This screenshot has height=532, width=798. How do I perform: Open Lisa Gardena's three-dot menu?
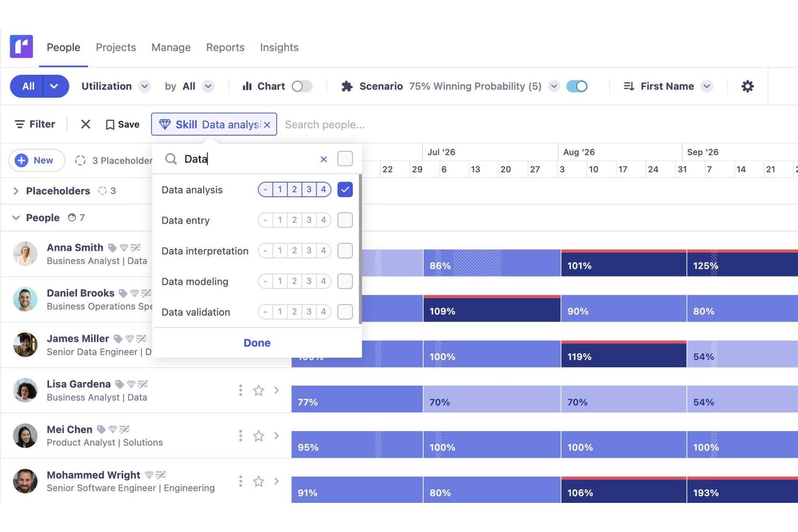coord(240,390)
